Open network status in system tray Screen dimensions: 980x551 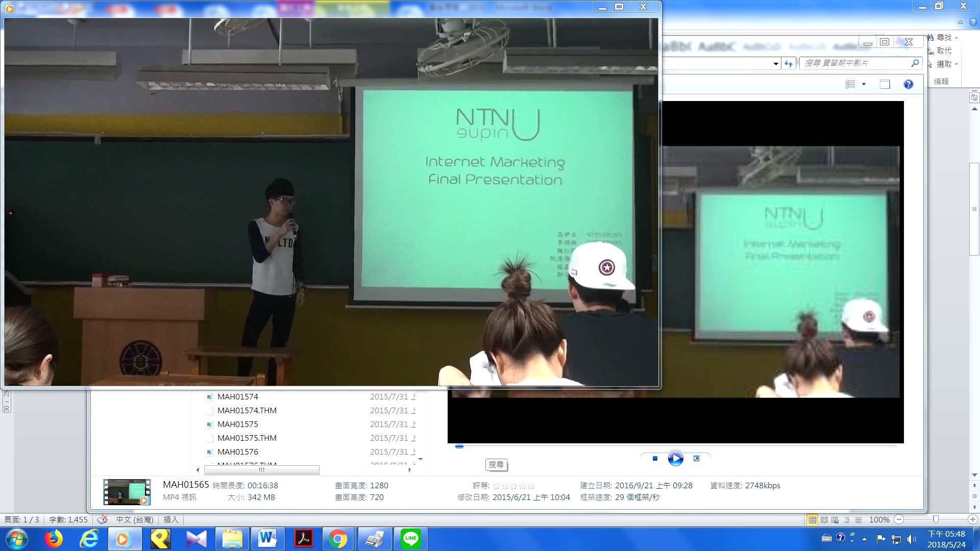[x=896, y=539]
